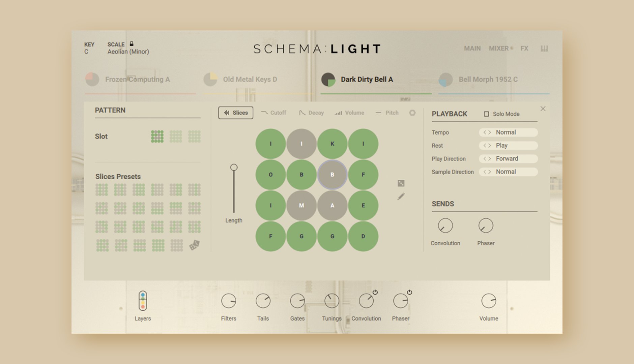This screenshot has height=364, width=634.
Task: Click the K slice circle in grid
Action: click(332, 144)
